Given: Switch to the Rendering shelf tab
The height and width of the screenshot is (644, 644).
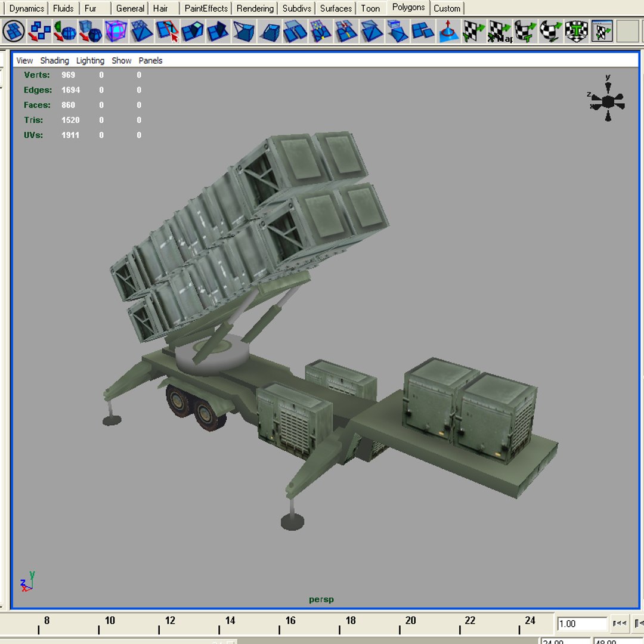Looking at the screenshot, I should tap(255, 8).
